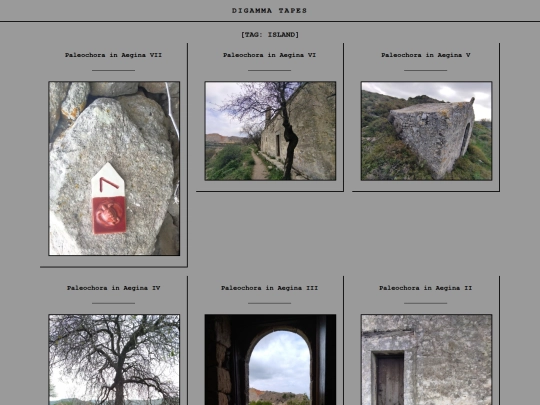
Task: Open the Paleochora in Aegina III post title
Action: [269, 288]
